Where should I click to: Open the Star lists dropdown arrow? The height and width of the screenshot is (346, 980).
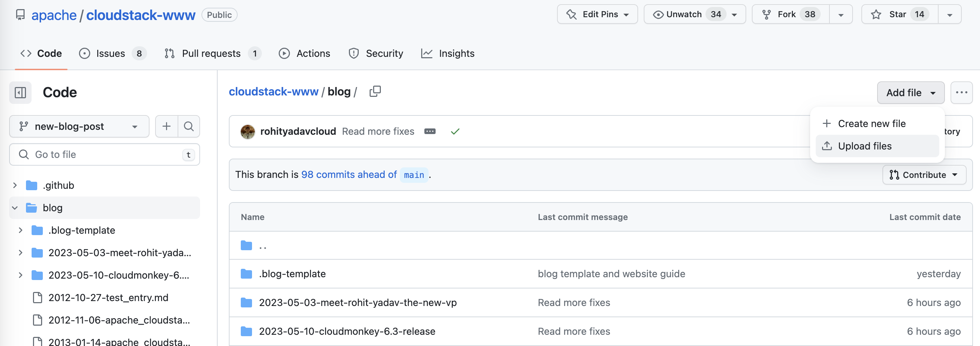coord(949,15)
